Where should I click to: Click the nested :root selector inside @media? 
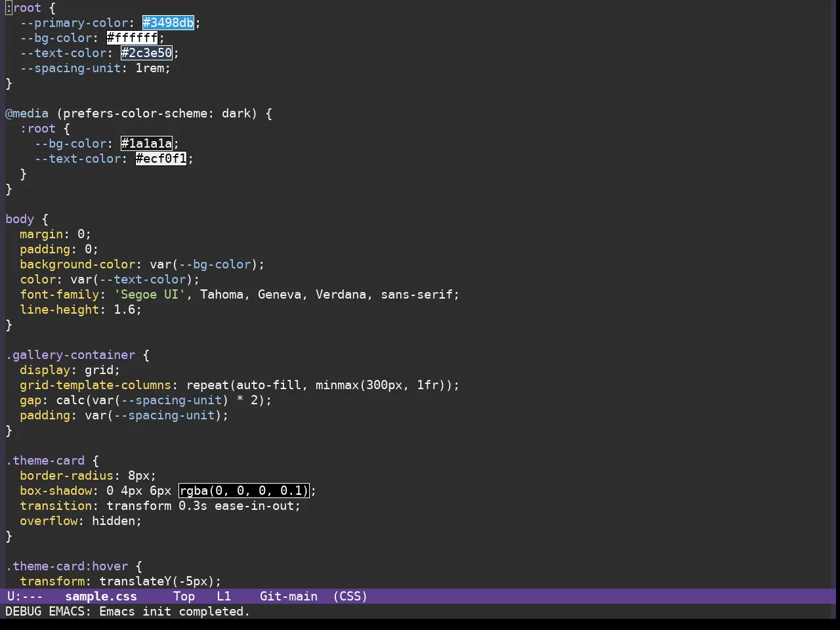[37, 129]
